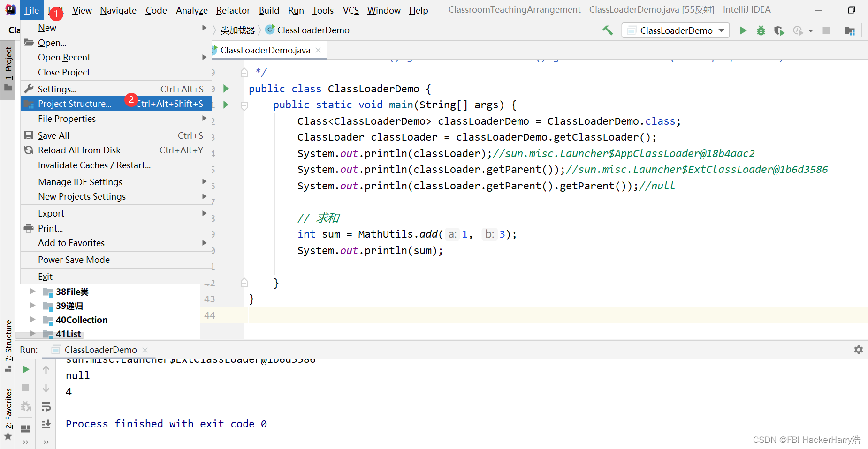Click Save All in File menu
Image resolution: width=868 pixels, height=449 pixels.
(x=116, y=135)
